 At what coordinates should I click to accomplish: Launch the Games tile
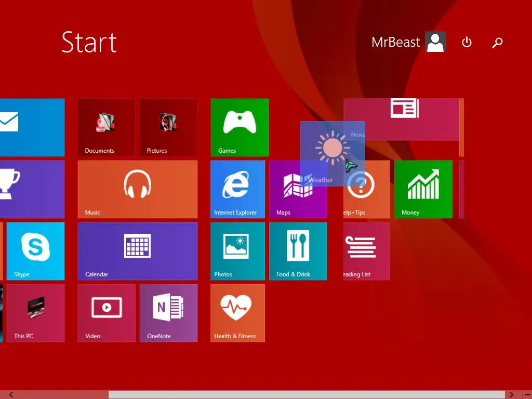point(240,127)
